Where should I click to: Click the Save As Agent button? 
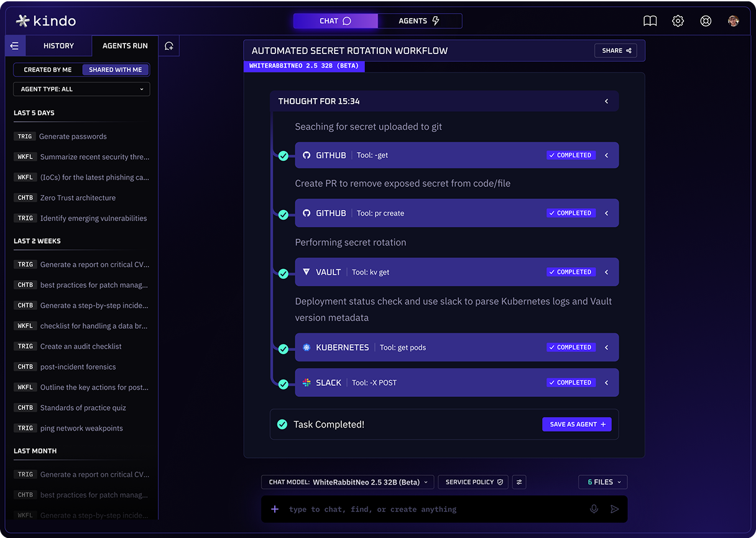click(576, 424)
